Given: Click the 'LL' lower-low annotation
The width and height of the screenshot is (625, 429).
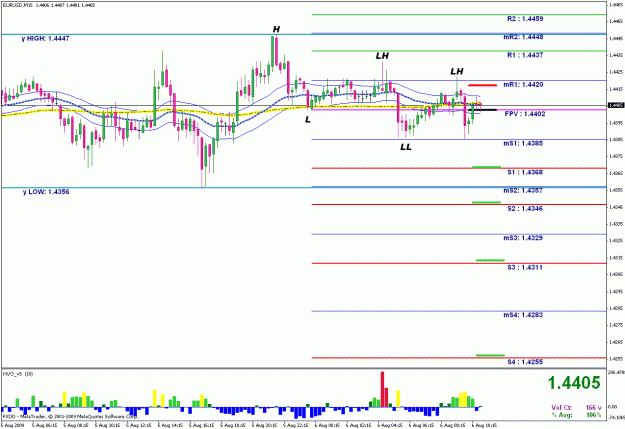Looking at the screenshot, I should click(x=406, y=147).
